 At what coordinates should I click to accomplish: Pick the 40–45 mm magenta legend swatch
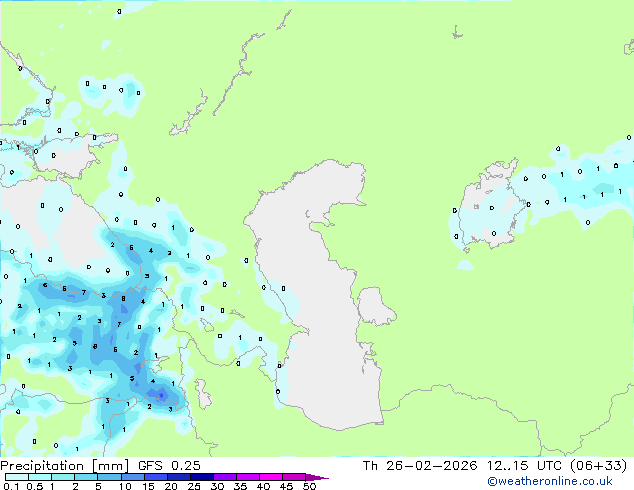[271, 477]
